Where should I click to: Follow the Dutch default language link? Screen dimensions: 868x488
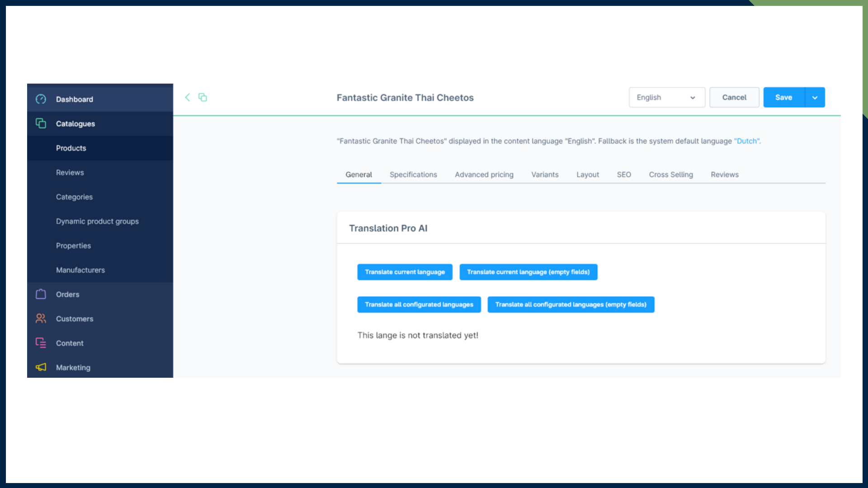click(x=747, y=141)
